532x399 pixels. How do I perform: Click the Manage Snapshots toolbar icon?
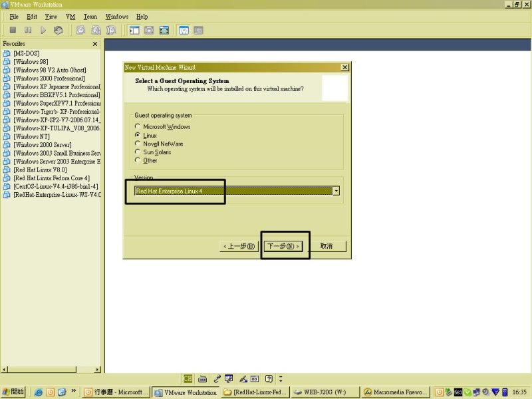point(111,30)
